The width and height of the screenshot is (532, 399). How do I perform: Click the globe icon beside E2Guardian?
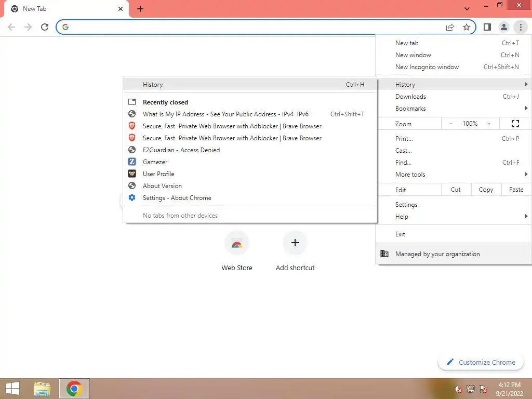132,150
